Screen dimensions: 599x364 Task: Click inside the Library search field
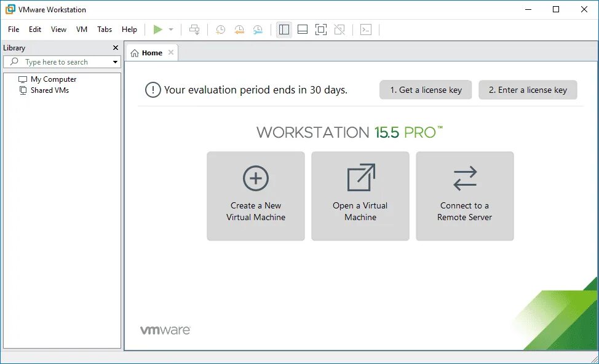click(x=61, y=61)
